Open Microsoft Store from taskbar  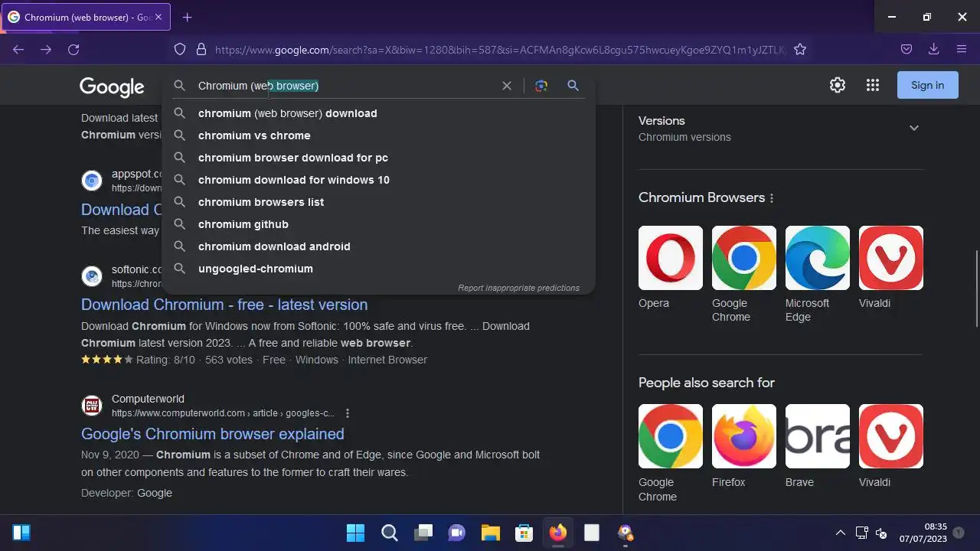524,533
